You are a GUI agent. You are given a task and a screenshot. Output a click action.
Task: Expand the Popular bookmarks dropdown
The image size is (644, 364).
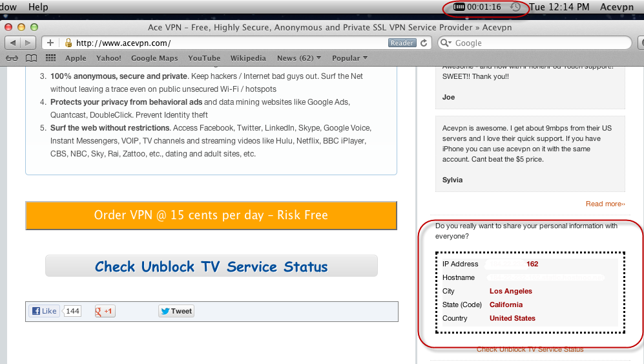tap(349, 58)
